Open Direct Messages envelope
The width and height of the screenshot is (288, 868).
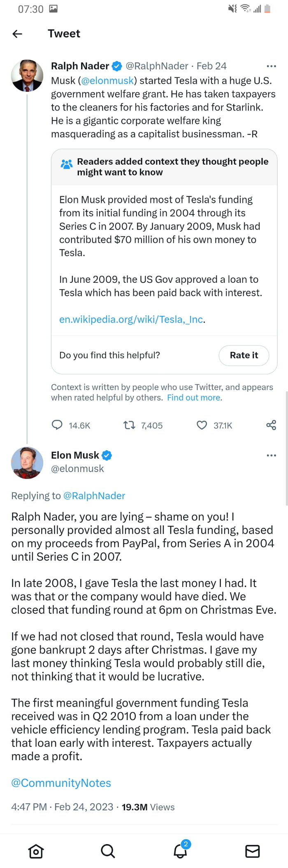point(252,851)
